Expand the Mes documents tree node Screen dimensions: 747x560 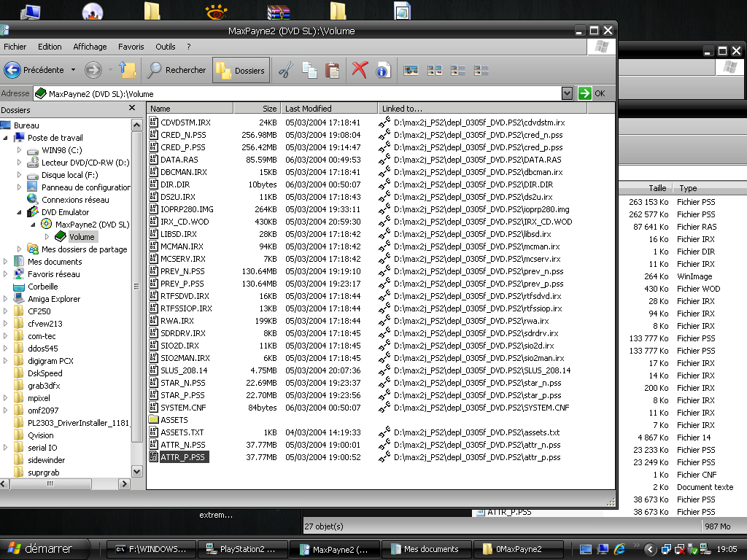coord(5,262)
